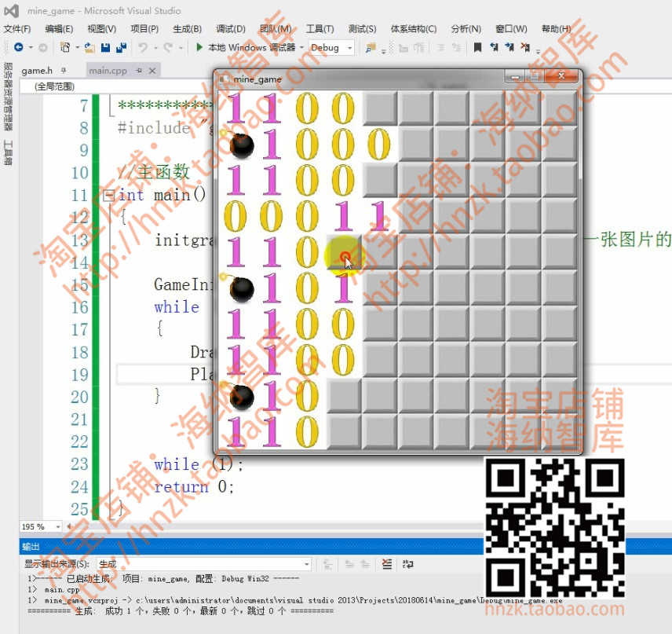Screen dimensions: 672x634
Task: Click the "return 0;" code line
Action: [193, 486]
